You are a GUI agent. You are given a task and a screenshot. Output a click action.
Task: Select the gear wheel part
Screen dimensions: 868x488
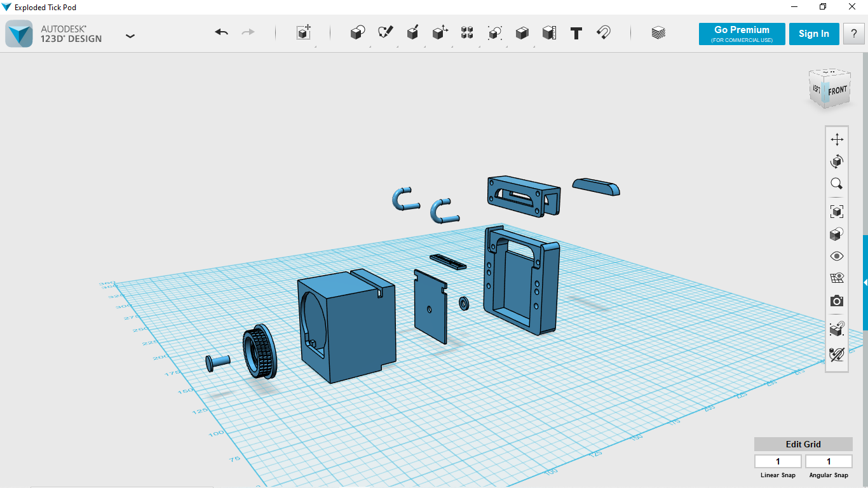point(259,352)
